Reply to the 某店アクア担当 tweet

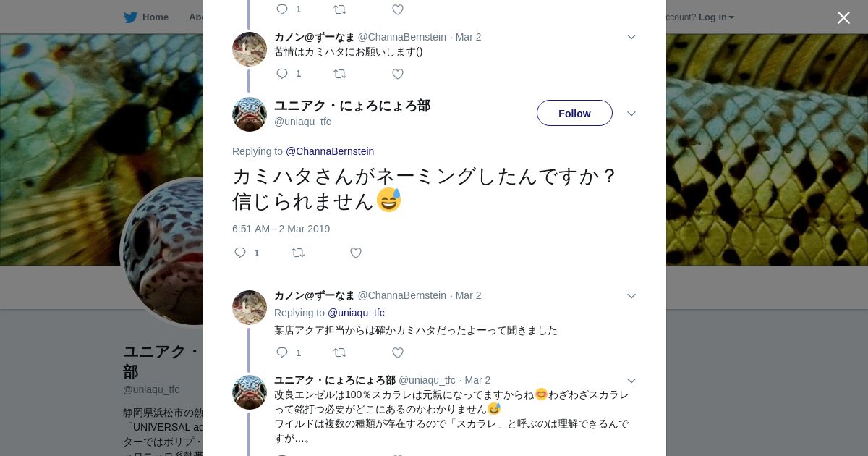282,352
